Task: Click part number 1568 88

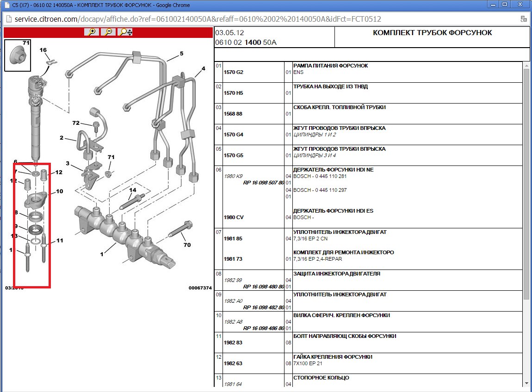Action: [232, 114]
